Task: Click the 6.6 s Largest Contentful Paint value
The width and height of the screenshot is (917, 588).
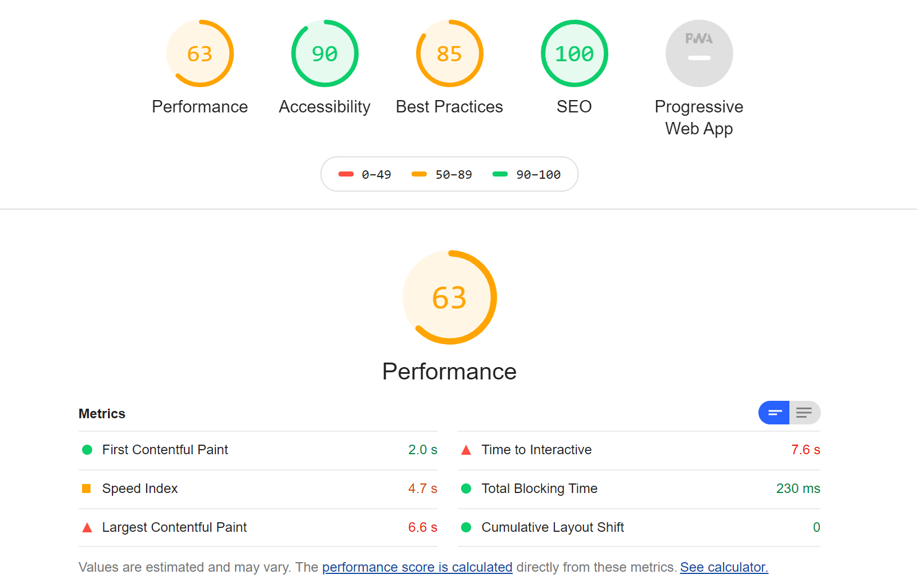Action: (x=423, y=527)
